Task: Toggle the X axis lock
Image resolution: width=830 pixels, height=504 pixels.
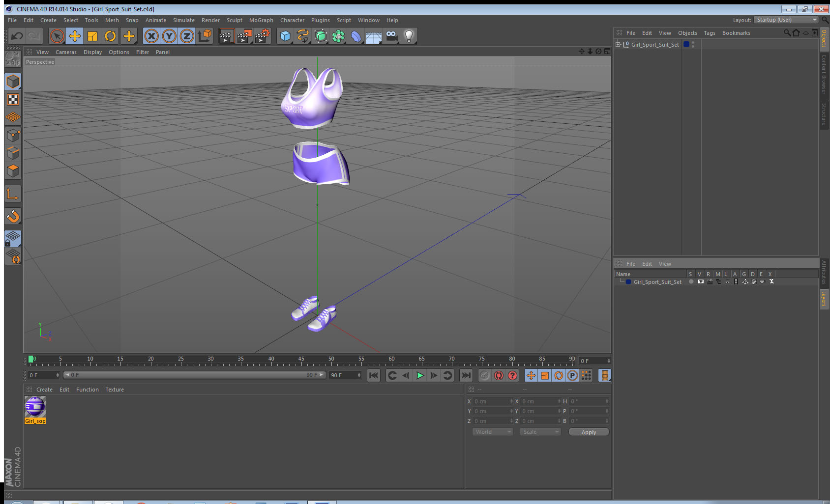Action: (x=151, y=36)
